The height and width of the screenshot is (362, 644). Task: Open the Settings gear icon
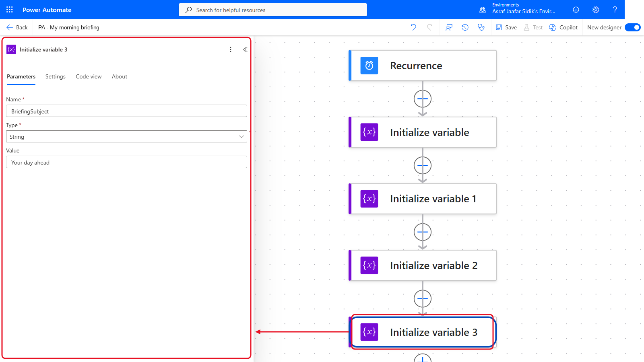pyautogui.click(x=596, y=10)
